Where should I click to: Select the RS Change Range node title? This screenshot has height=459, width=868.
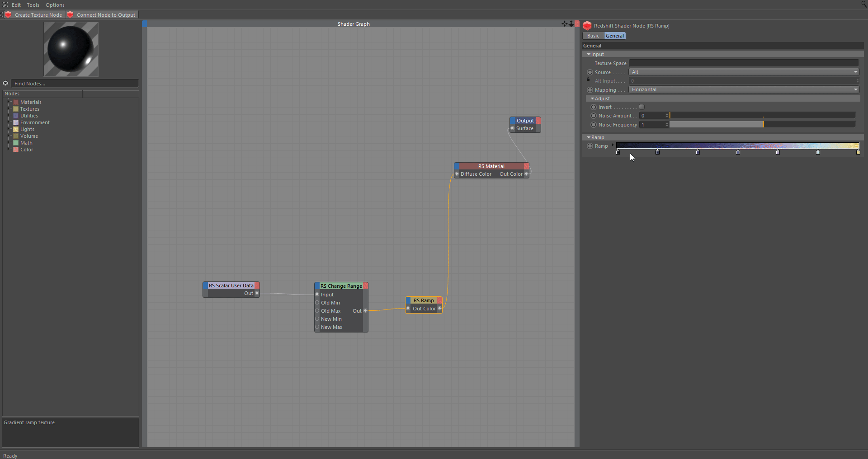(341, 286)
